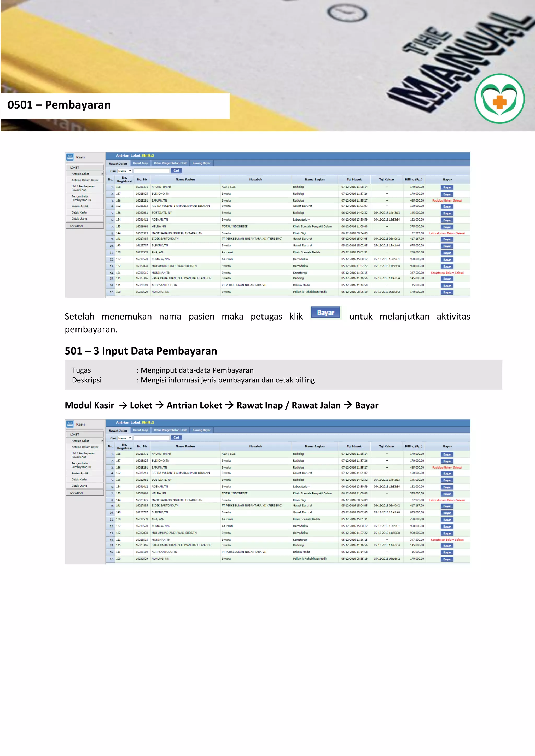Viewport: 535px width, 756px height.
Task: Switch to Rawat Inap tab in first screenshot
Action: tap(140, 163)
